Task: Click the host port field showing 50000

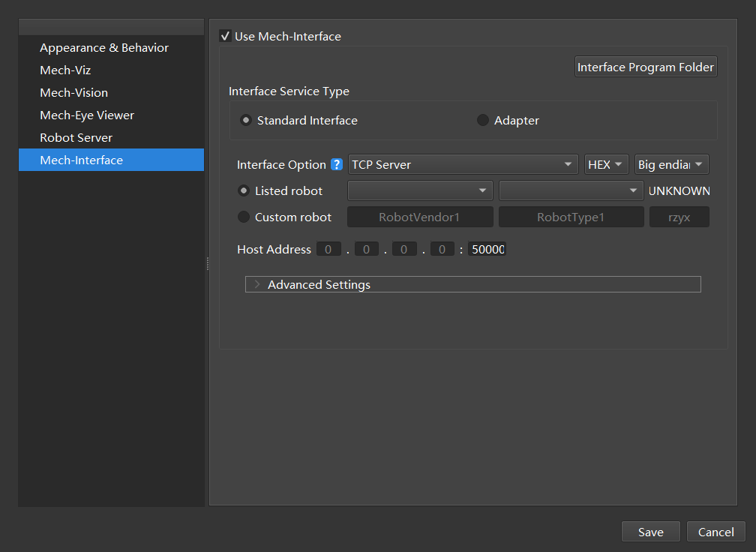Action: (487, 249)
